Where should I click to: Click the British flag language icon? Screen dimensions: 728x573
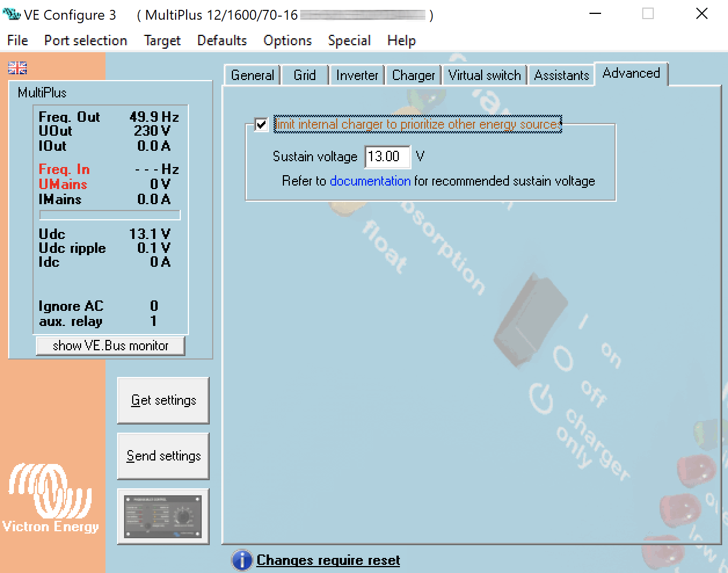tap(16, 67)
